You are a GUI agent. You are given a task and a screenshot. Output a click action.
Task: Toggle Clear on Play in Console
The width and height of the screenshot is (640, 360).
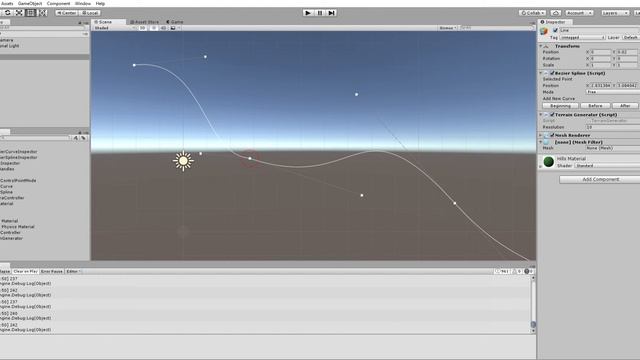point(25,271)
